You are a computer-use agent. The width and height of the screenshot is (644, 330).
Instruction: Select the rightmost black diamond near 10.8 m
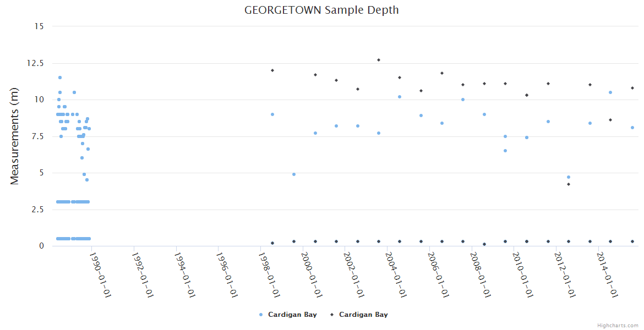pos(632,88)
